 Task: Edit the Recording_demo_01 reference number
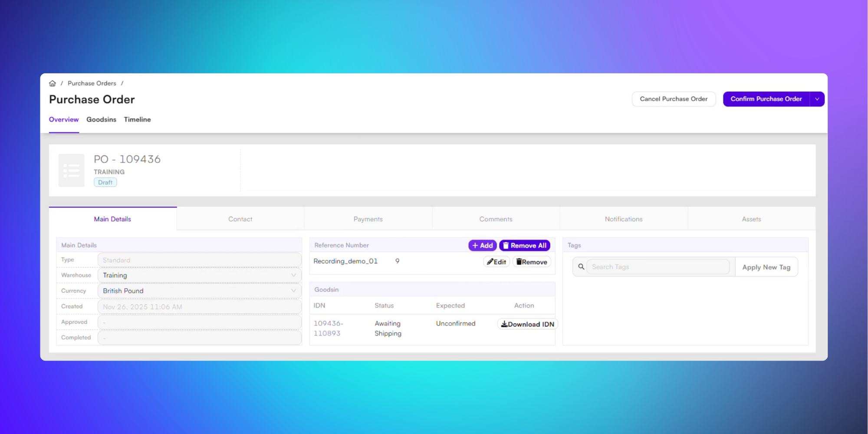click(x=496, y=262)
